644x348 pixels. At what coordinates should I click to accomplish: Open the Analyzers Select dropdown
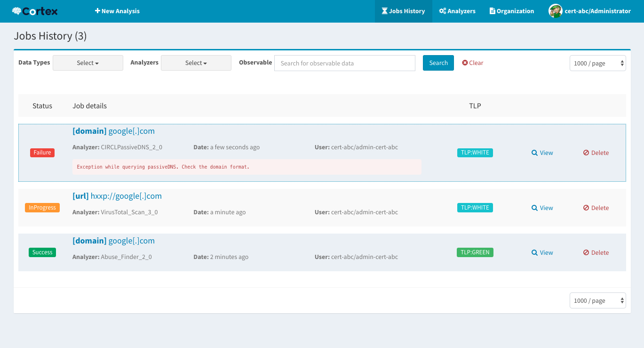[x=196, y=63]
